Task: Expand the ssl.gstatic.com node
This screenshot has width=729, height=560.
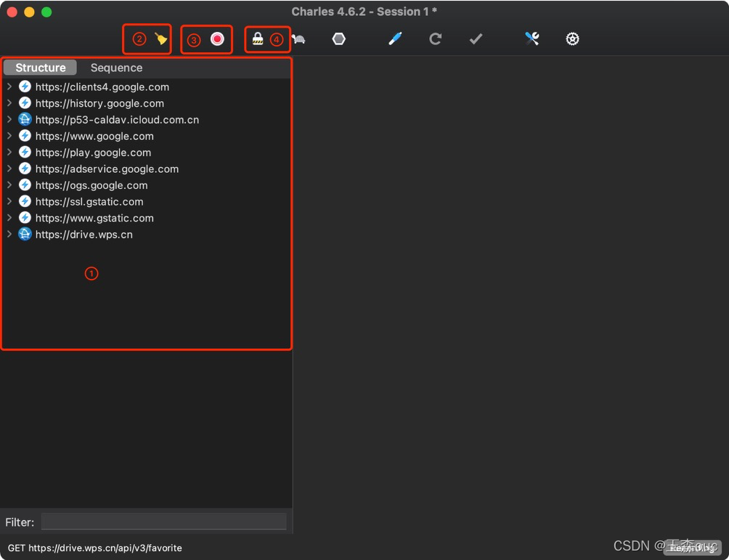Action: 9,201
